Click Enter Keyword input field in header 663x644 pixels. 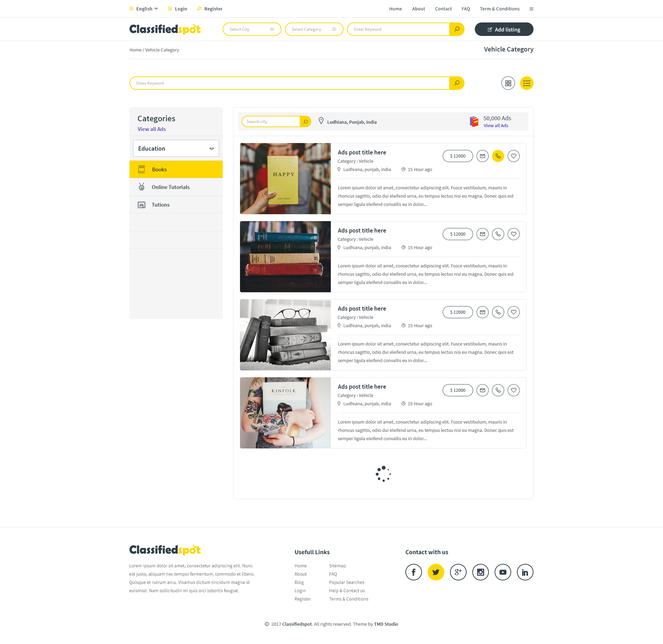coord(400,28)
